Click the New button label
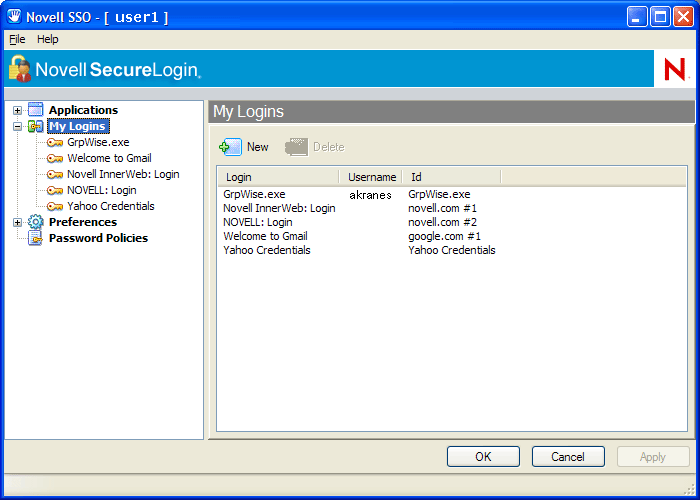This screenshot has height=500, width=700. pos(258,147)
